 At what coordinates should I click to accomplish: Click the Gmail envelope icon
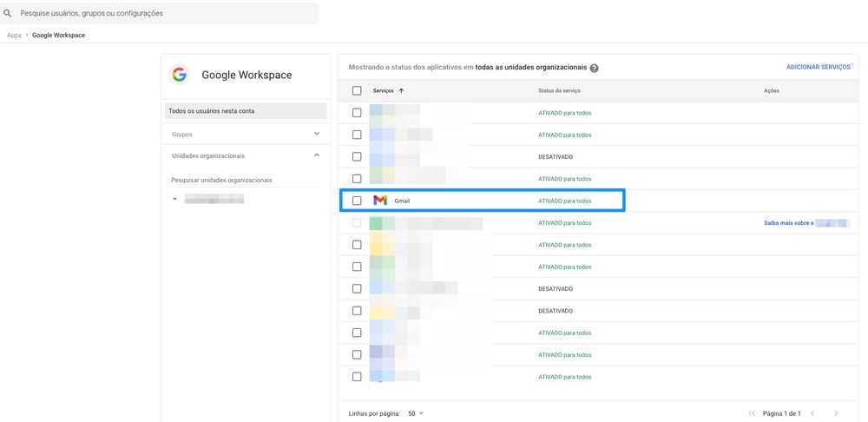tap(380, 201)
